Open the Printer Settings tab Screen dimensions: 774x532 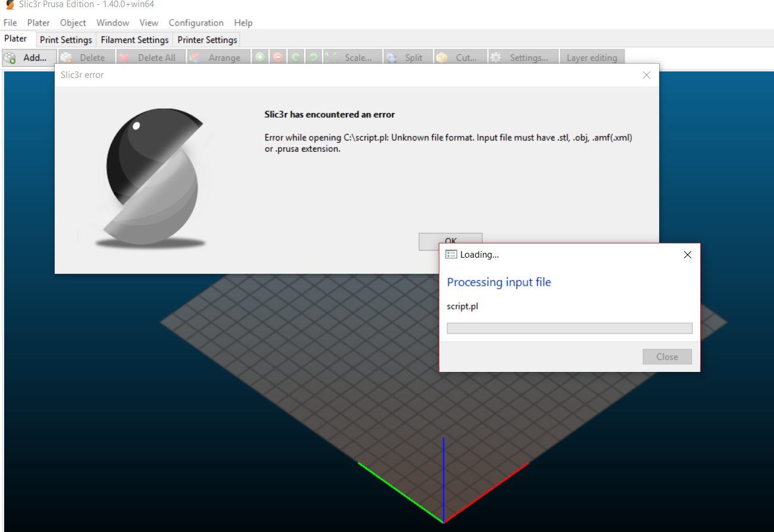[x=207, y=39]
